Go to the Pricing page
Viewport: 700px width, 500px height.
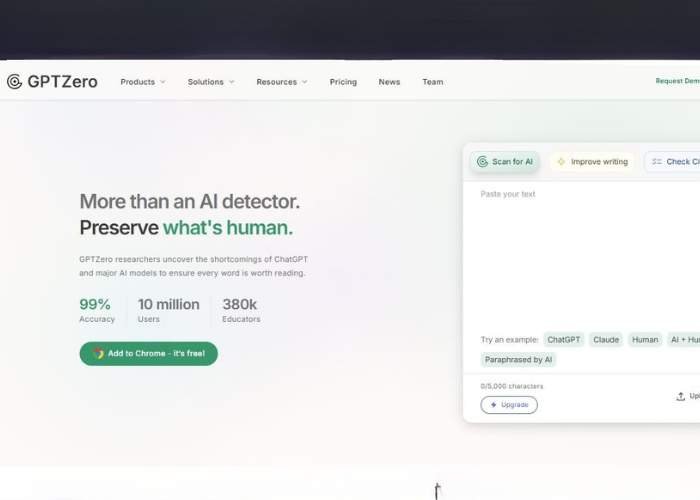[x=343, y=82]
